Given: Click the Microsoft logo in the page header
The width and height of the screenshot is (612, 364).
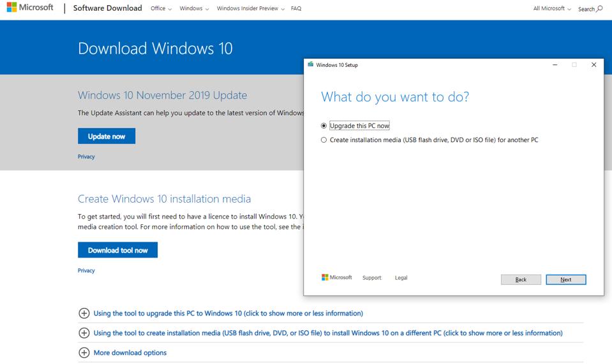Looking at the screenshot, I should click(30, 8).
